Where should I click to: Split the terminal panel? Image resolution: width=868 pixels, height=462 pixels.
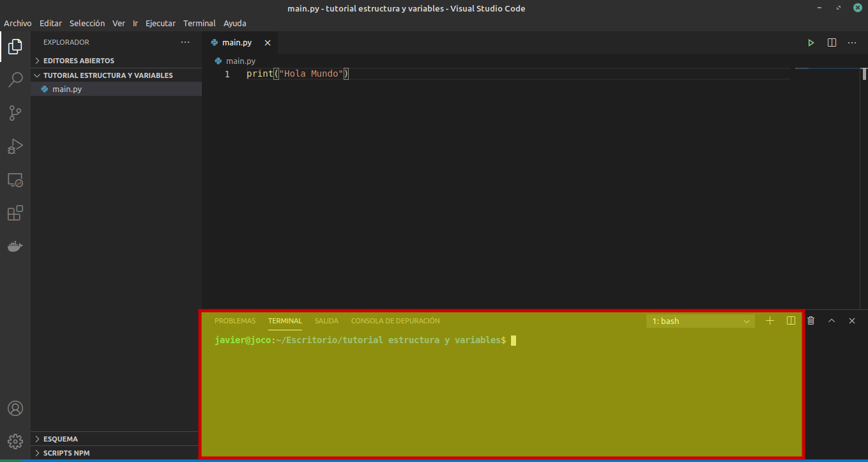coord(791,321)
